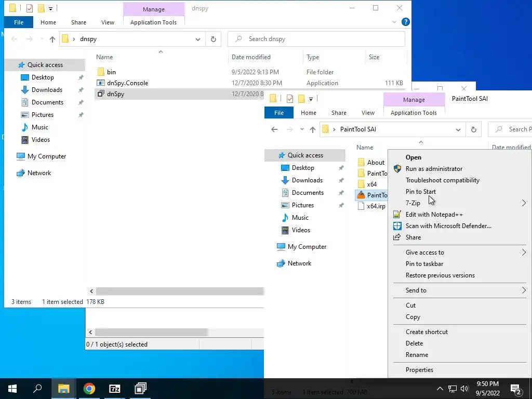
Task: Open Home tab in PaintTool SAI window
Action: click(309, 113)
